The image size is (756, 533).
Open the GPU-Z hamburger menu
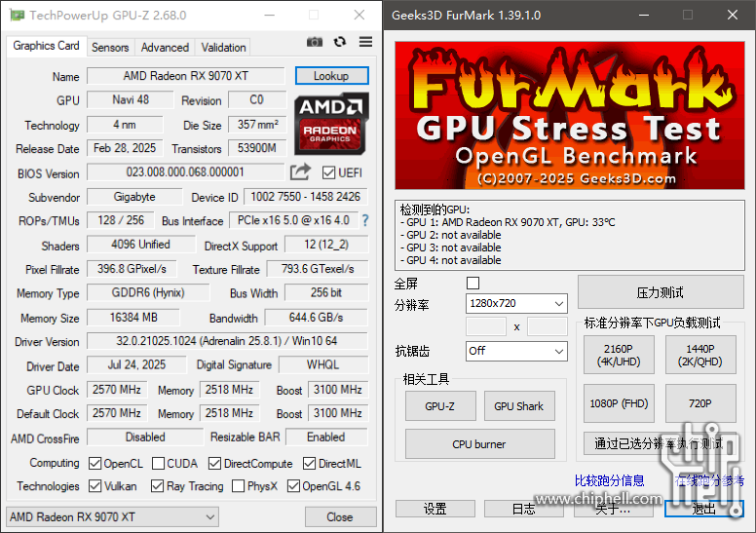pos(365,42)
